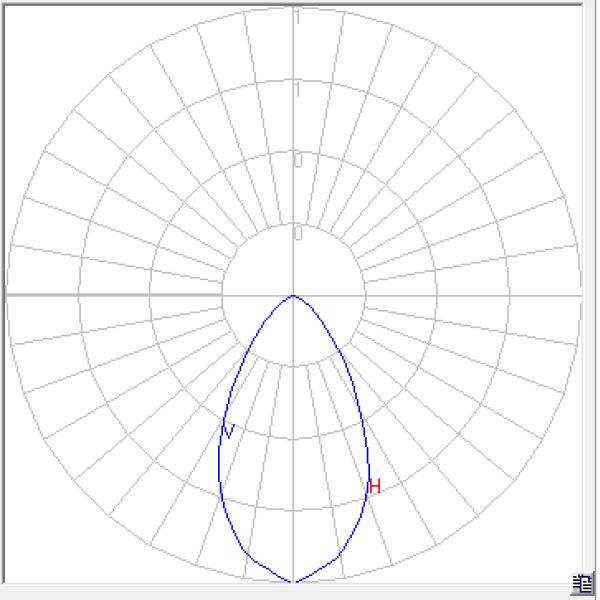This screenshot has height=600, width=600.
Task: Click the lower "0" label on innermost ring
Action: point(296,234)
